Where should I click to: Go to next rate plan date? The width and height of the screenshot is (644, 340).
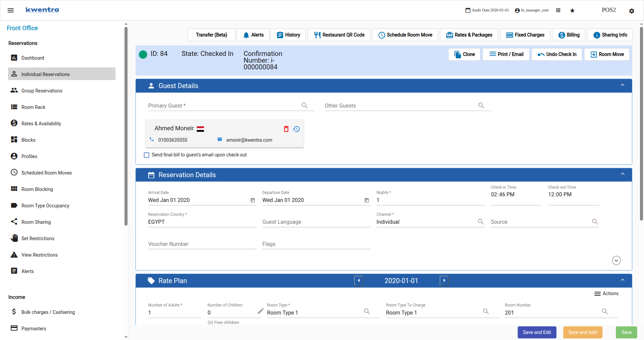click(x=444, y=281)
